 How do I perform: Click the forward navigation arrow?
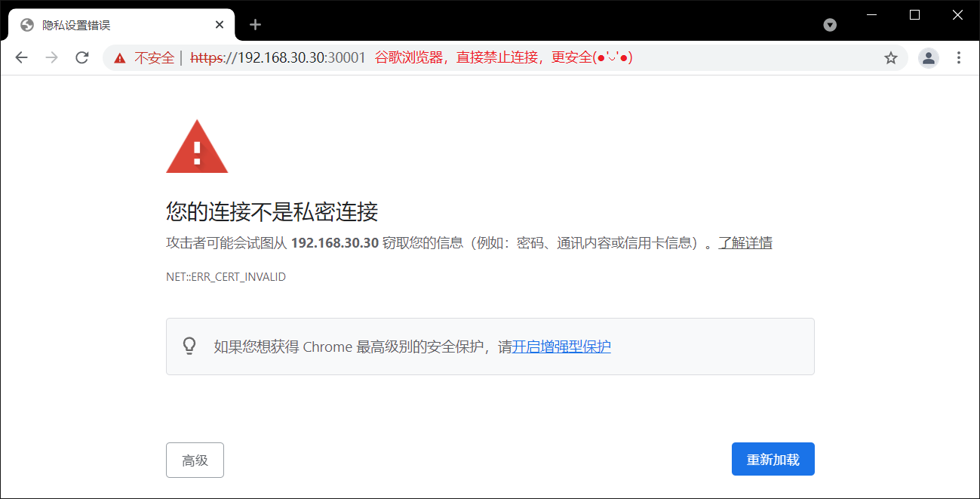point(51,57)
